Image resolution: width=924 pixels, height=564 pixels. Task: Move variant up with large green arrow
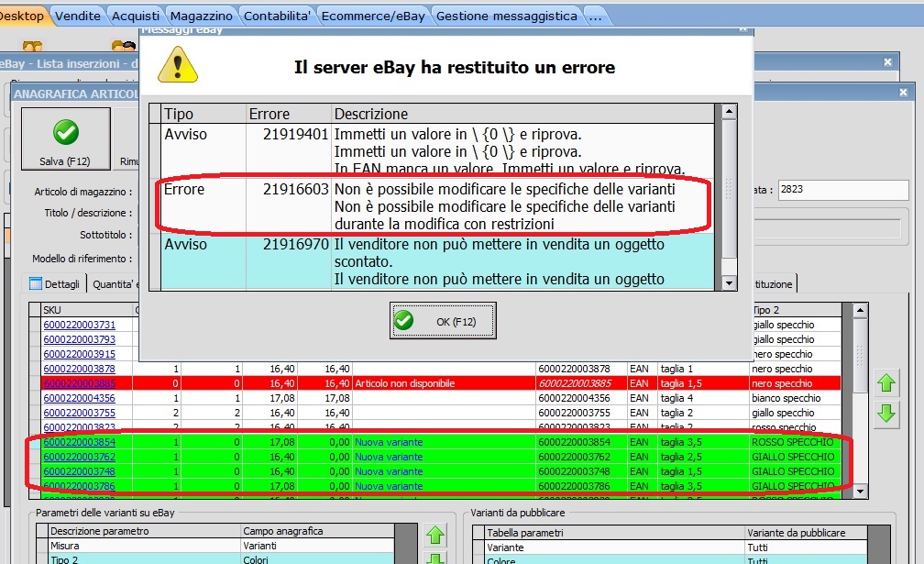886,383
